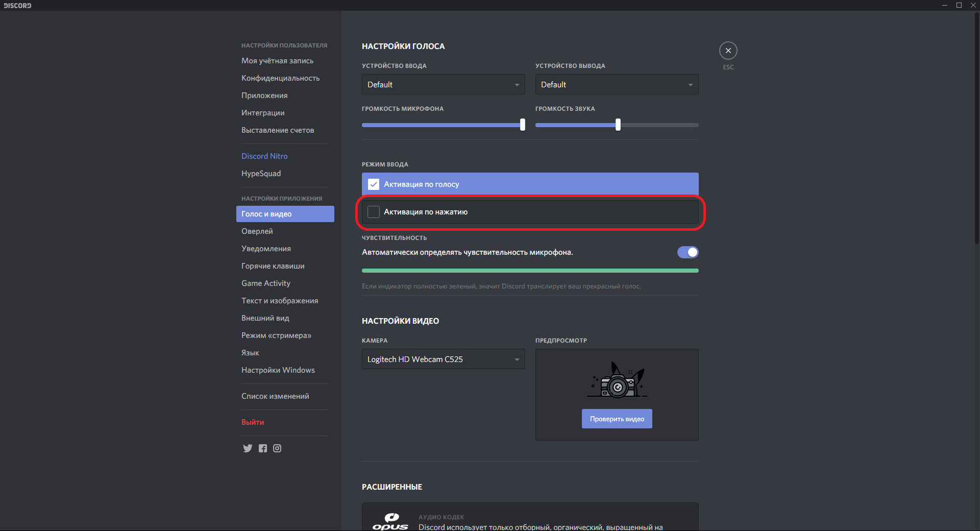Open Выставление счетов page
Screen dimensions: 980x531
tap(285, 130)
